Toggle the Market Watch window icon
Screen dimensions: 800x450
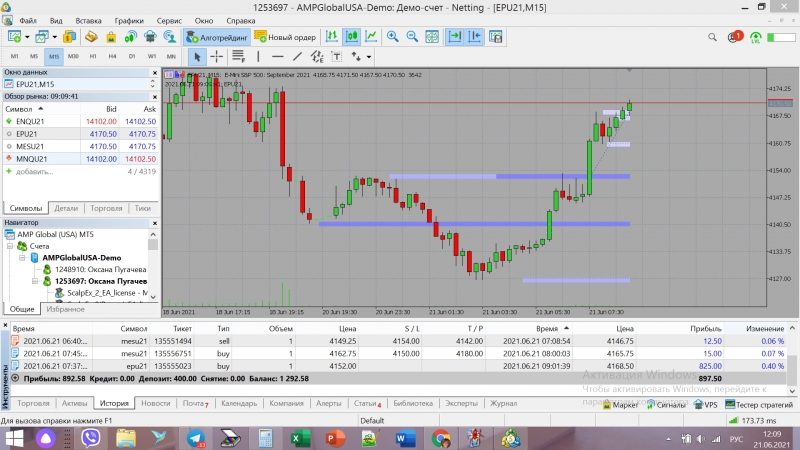[69, 37]
